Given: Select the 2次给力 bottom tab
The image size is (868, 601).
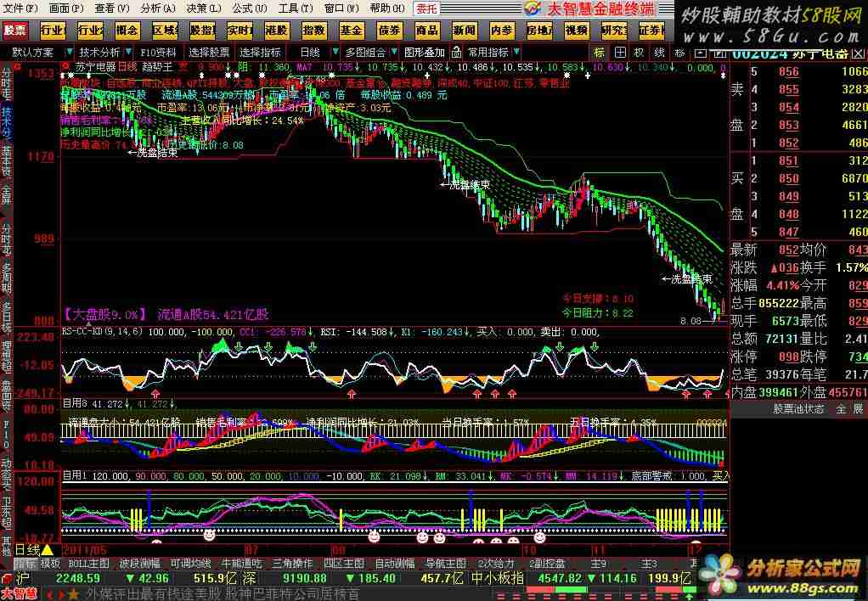Looking at the screenshot, I should [496, 564].
